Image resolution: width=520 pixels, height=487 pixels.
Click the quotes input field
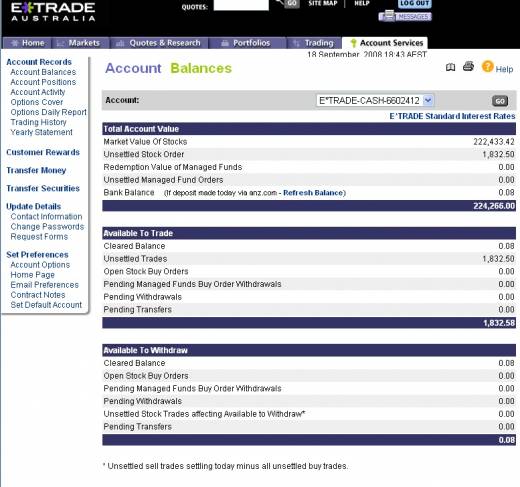241,5
